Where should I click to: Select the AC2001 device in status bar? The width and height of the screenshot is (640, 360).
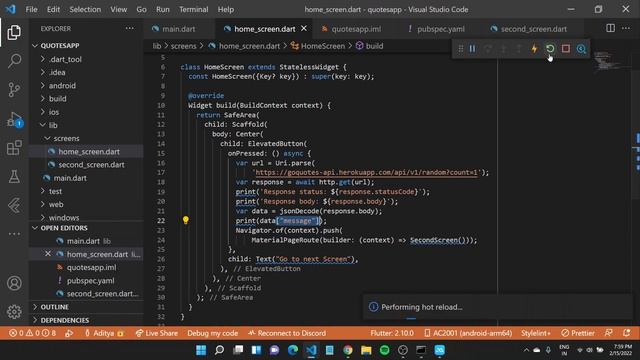(x=468, y=333)
